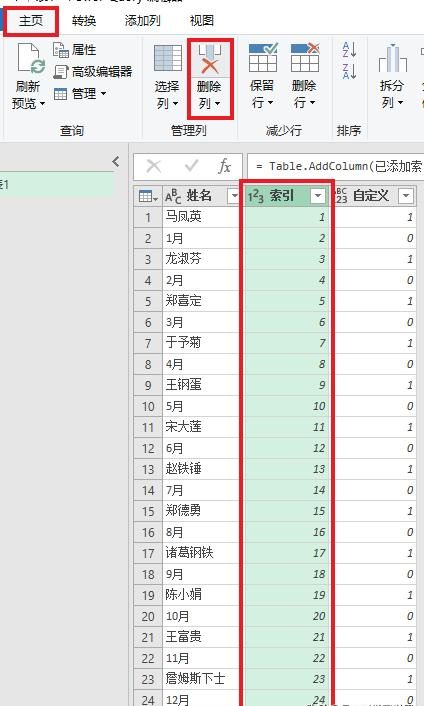Screen dimensions: 424x706
Task: Sort descending with the Z-A icon
Action: [x=349, y=71]
